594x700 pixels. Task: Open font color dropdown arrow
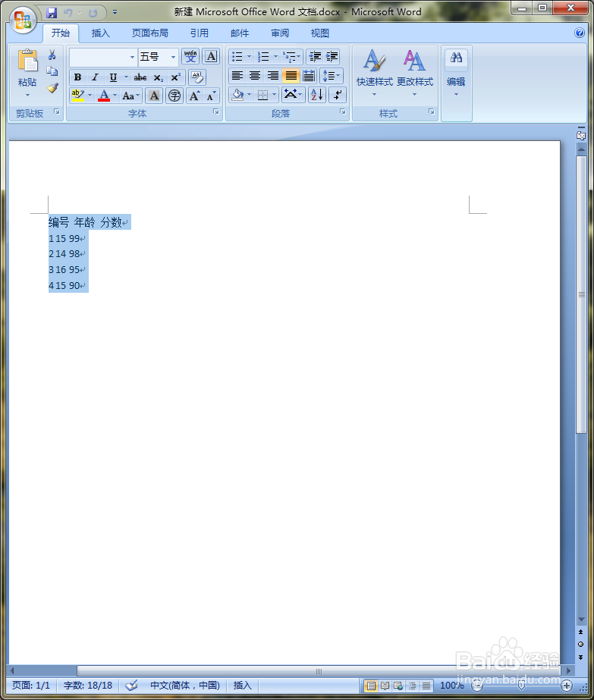(x=115, y=95)
